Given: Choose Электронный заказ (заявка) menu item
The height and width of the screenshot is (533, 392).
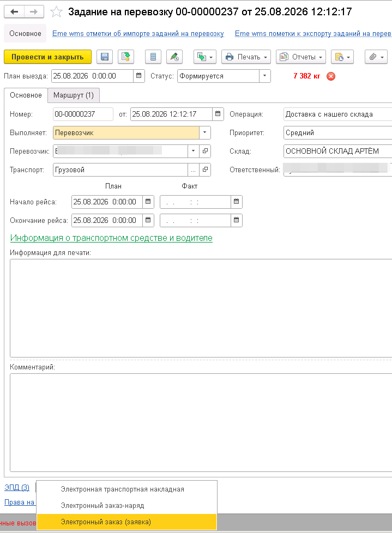Looking at the screenshot, I should (x=126, y=522).
